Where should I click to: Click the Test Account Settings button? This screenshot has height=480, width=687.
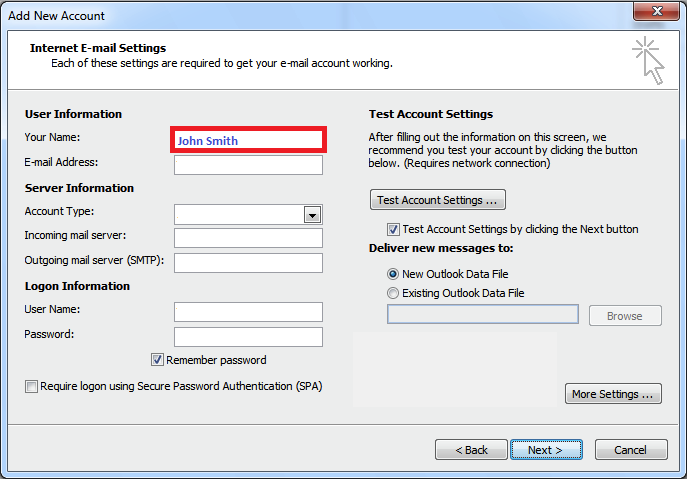pos(438,200)
